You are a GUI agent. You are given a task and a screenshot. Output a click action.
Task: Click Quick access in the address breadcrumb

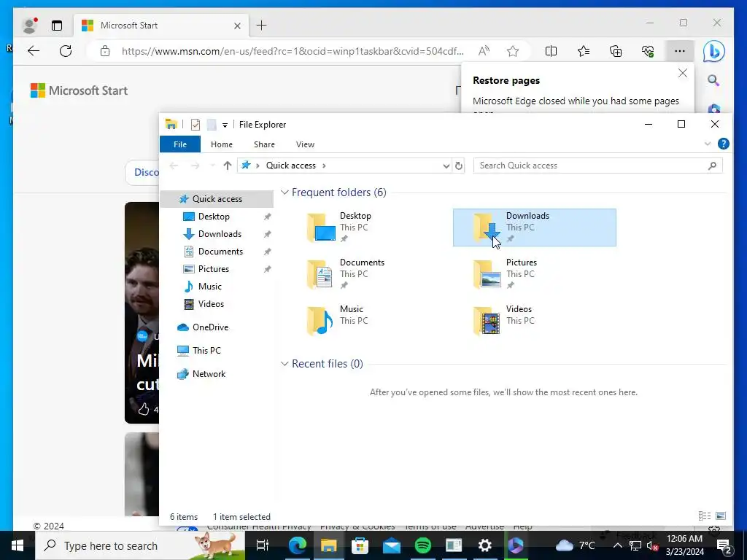(290, 166)
